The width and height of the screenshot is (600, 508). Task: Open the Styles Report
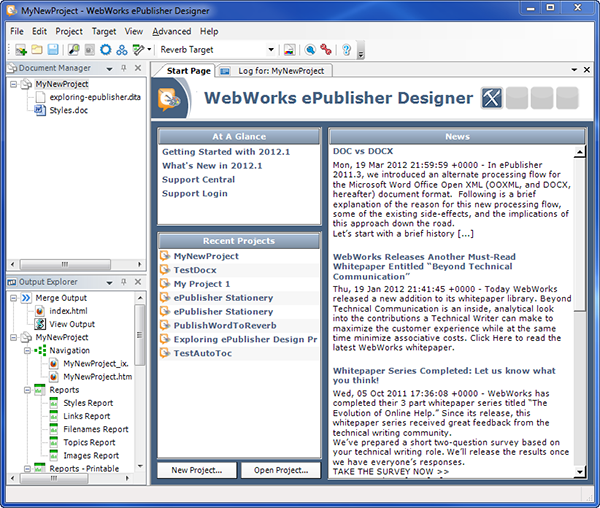pos(88,403)
